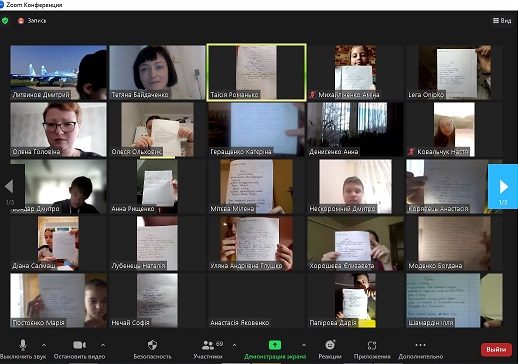Select video tile of Хорошева Єлизавета
Screen dimensions: 518x364
[x=355, y=243]
